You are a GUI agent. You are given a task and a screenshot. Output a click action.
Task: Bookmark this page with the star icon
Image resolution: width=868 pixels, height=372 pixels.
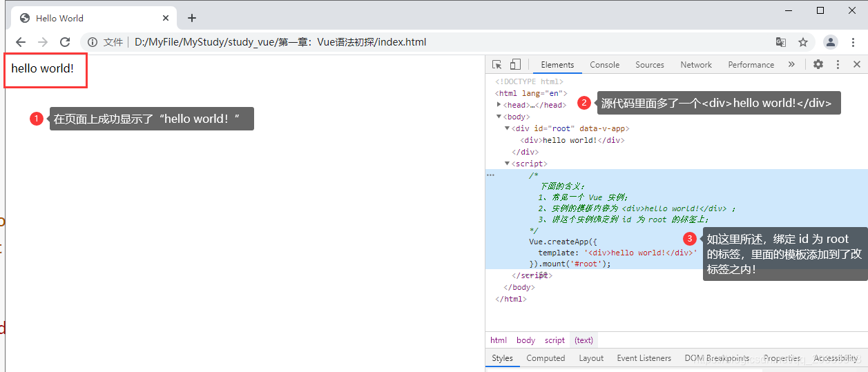click(x=803, y=42)
